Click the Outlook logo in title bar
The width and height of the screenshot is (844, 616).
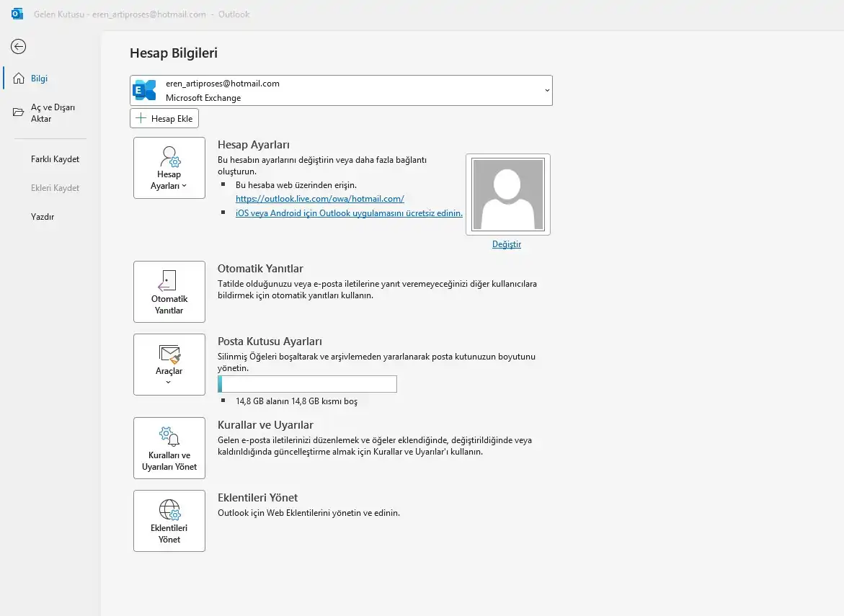[17, 14]
